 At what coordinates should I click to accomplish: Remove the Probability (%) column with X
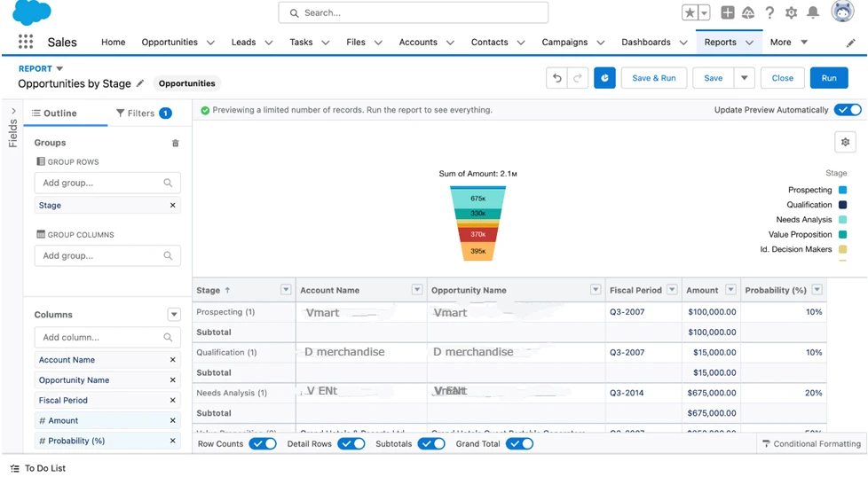pos(173,441)
